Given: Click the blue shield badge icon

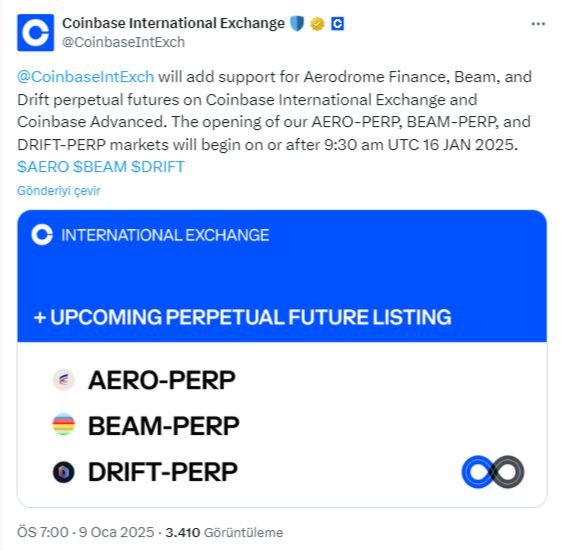Looking at the screenshot, I should (x=297, y=24).
